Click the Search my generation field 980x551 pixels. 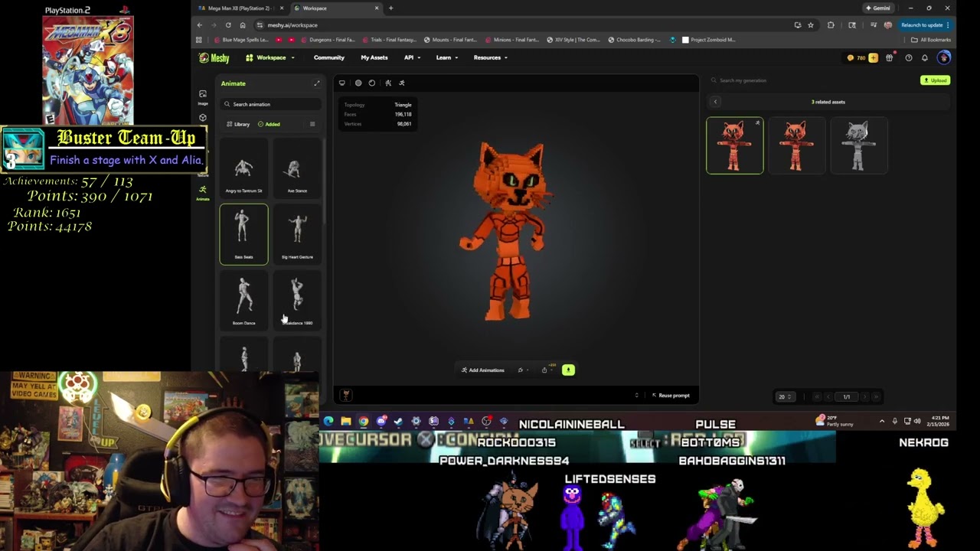tap(812, 80)
